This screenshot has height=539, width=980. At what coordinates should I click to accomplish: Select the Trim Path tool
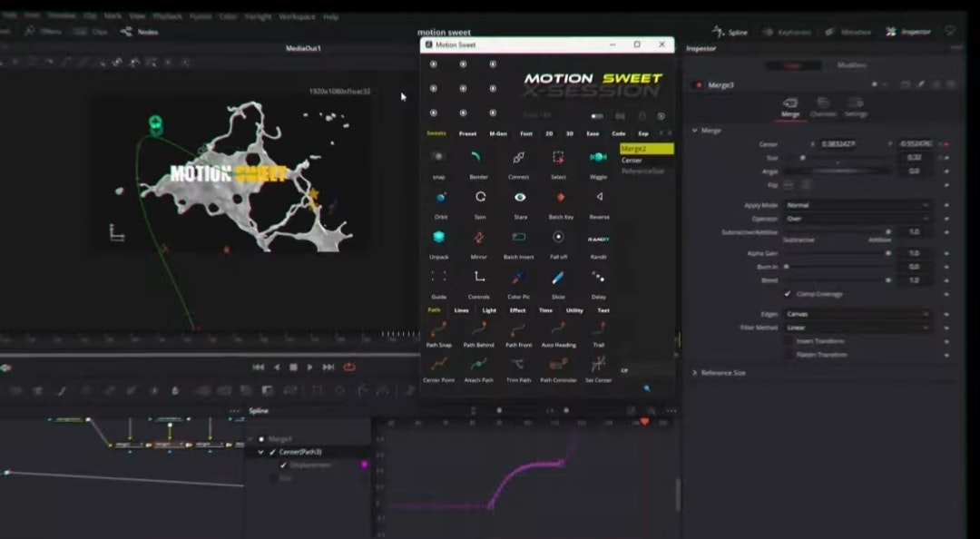[518, 364]
